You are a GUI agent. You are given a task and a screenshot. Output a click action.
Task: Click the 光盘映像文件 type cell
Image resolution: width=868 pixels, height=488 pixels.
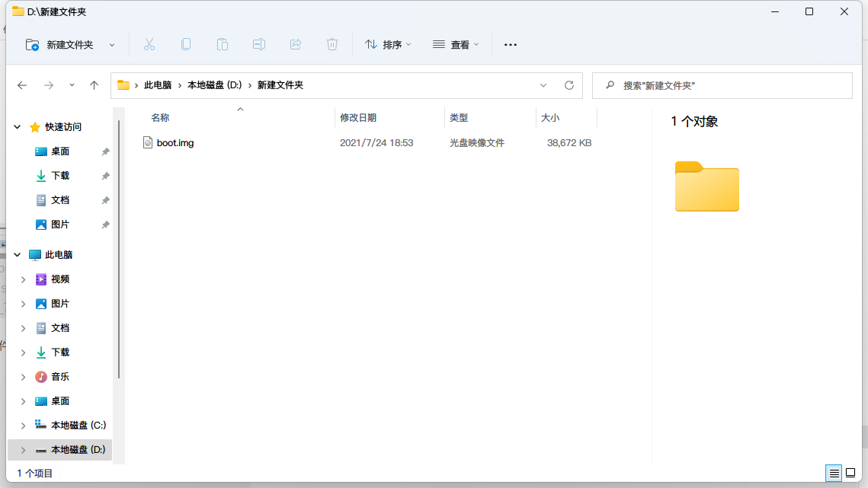point(476,143)
